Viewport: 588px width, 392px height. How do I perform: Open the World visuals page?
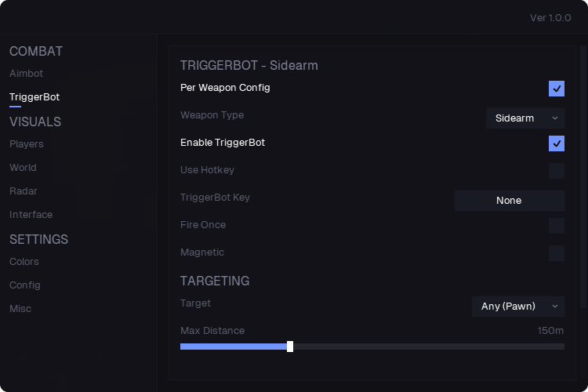[23, 168]
